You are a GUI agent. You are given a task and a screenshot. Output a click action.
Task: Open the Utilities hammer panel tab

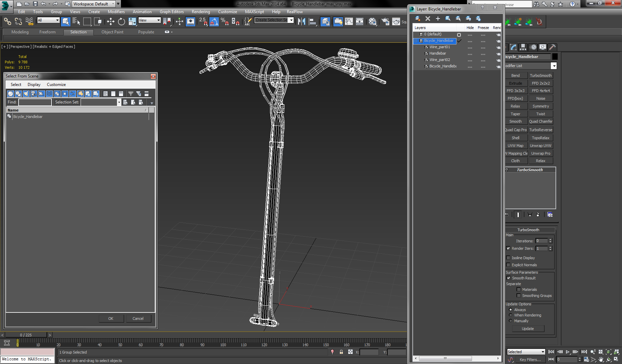552,47
